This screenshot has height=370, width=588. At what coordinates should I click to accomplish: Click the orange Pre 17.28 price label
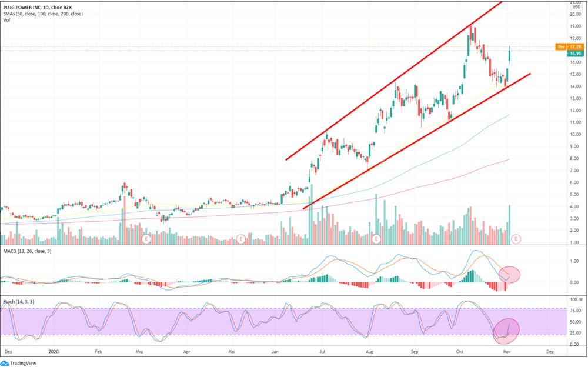tap(569, 47)
